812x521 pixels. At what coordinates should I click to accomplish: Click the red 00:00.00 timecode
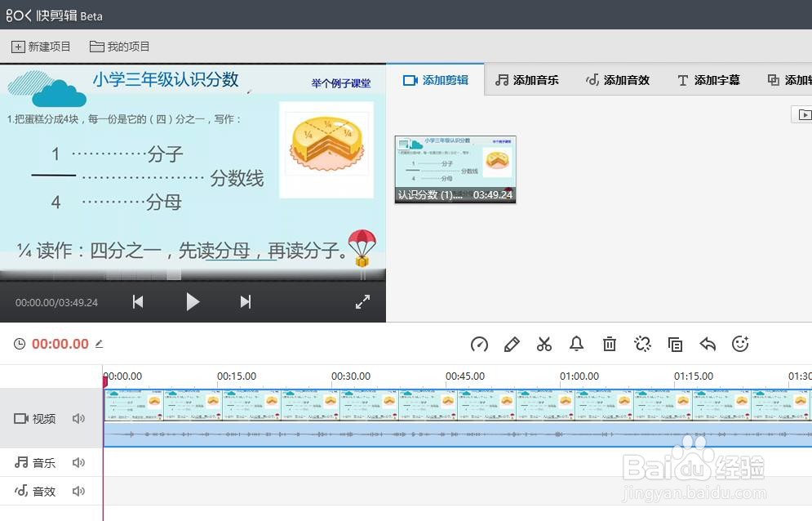tap(60, 344)
